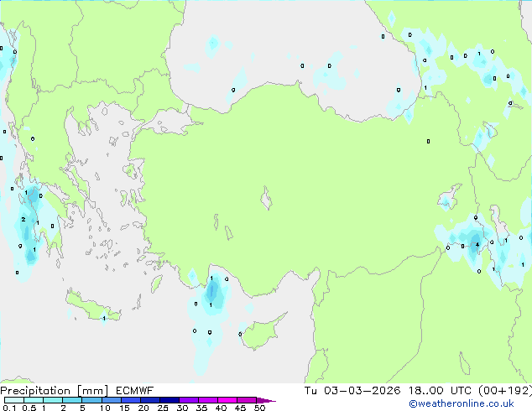Click the 15–20 mm legend color swatch
532x411 pixels.
coord(130,400)
